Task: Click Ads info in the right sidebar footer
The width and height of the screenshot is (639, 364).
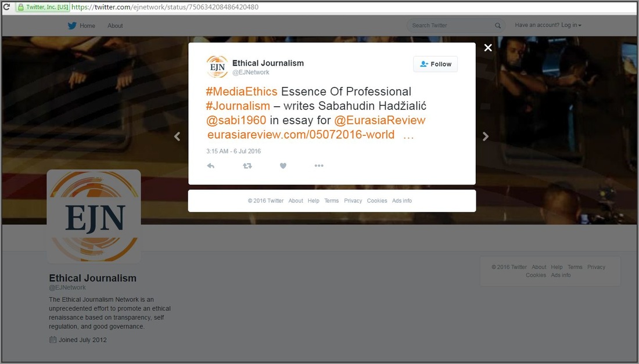Action: coord(561,275)
